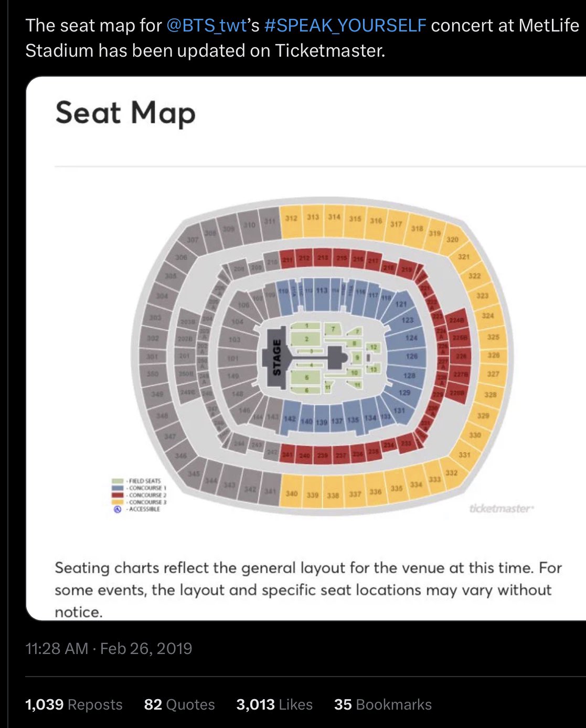This screenshot has height=728, width=586.
Task: Open the #SPEAK_YOURSELF hashtag link
Action: [x=345, y=26]
